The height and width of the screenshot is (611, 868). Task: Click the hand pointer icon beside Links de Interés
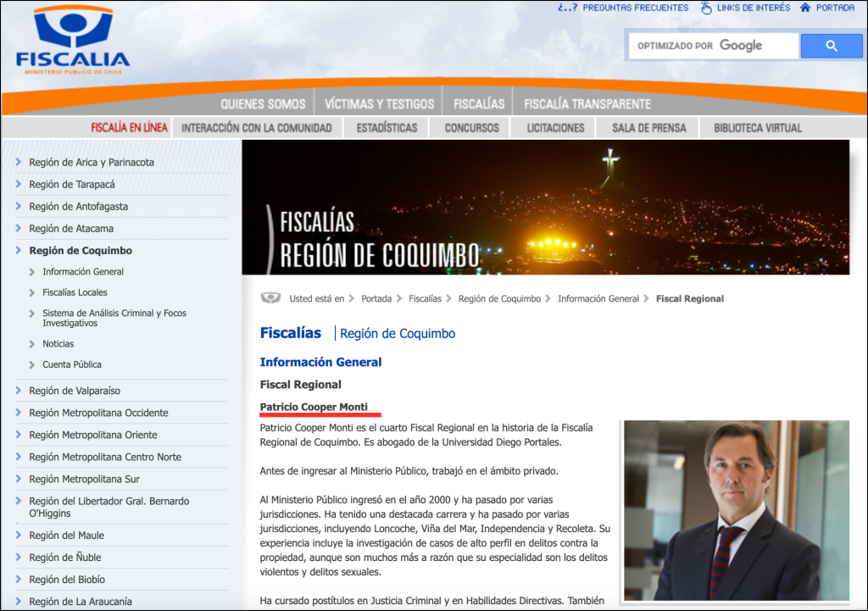coord(706,8)
